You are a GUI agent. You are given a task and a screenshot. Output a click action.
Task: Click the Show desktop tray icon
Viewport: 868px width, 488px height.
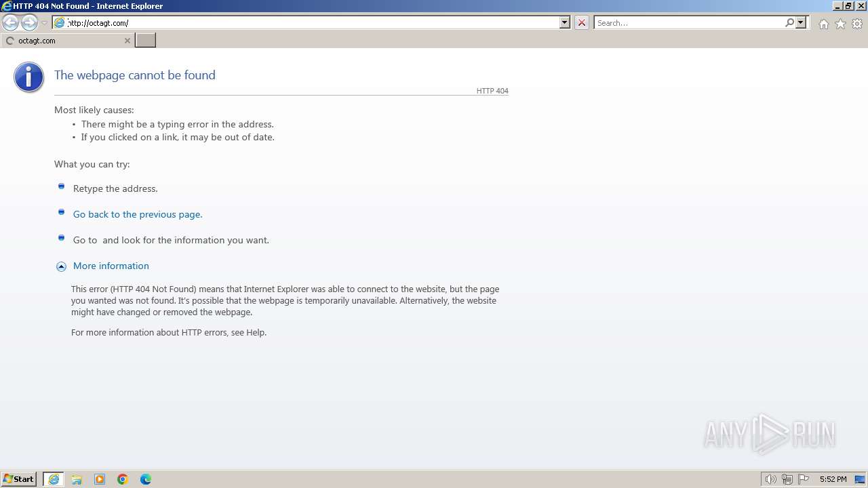point(861,479)
